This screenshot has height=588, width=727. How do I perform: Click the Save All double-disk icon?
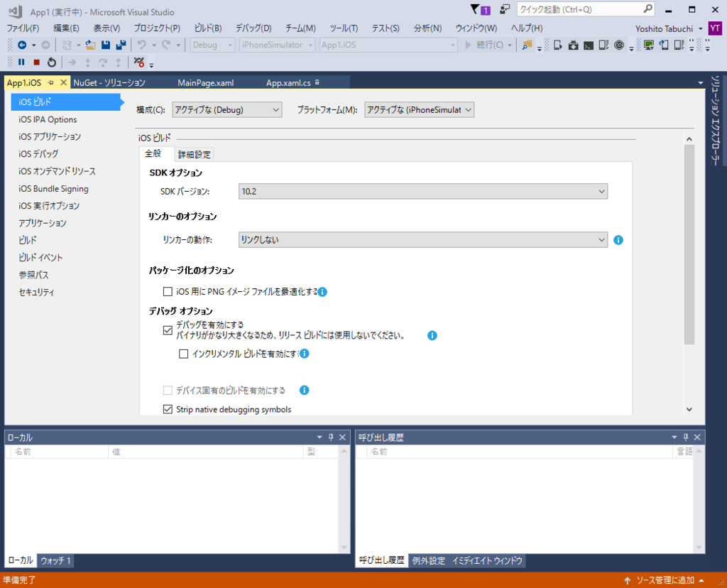click(x=121, y=45)
